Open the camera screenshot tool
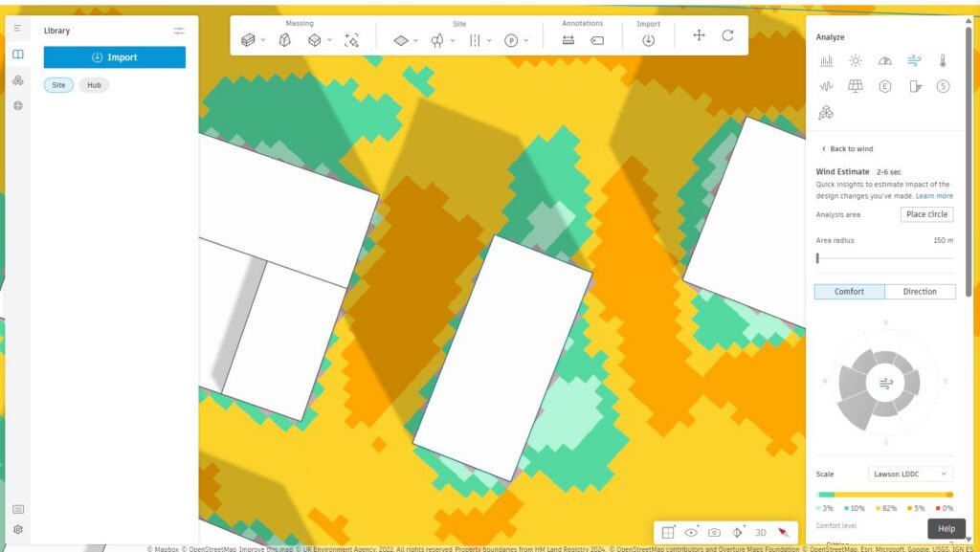 click(714, 533)
